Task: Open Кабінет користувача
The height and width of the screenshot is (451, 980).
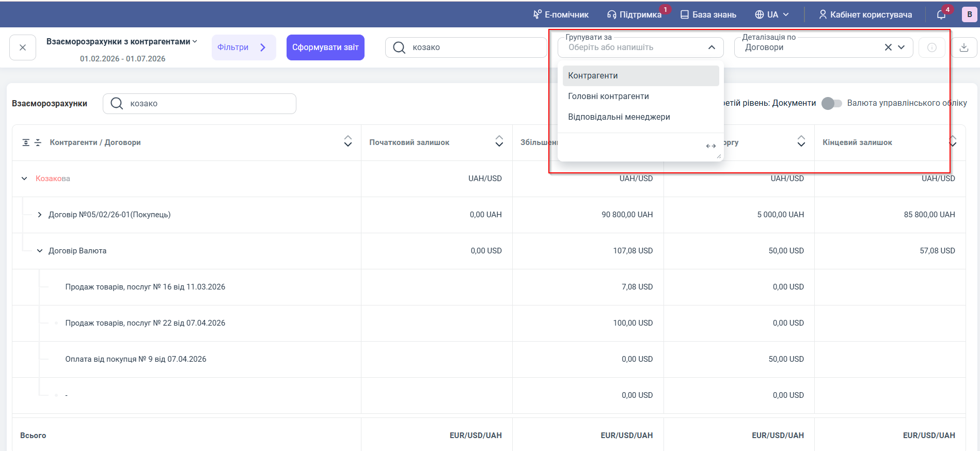Action: point(865,14)
